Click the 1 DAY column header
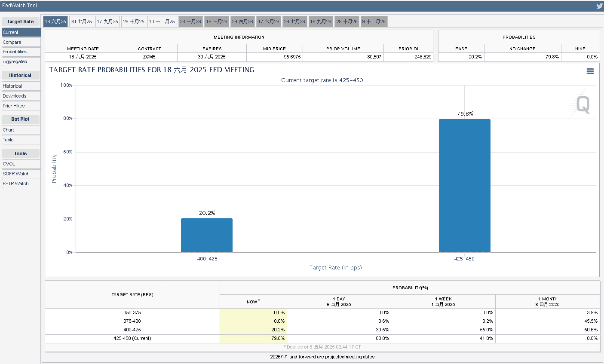The height and width of the screenshot is (364, 604). (339, 302)
